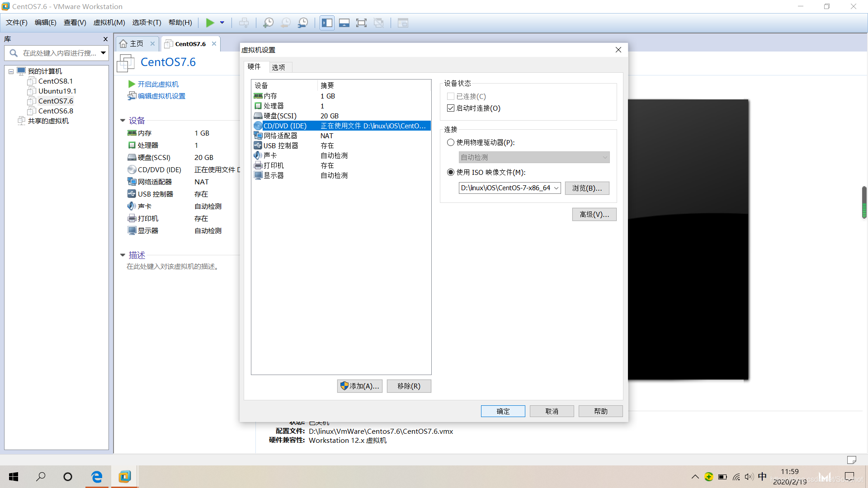Select the 使用物理驱动器(P) radio button
The height and width of the screenshot is (488, 868).
451,143
